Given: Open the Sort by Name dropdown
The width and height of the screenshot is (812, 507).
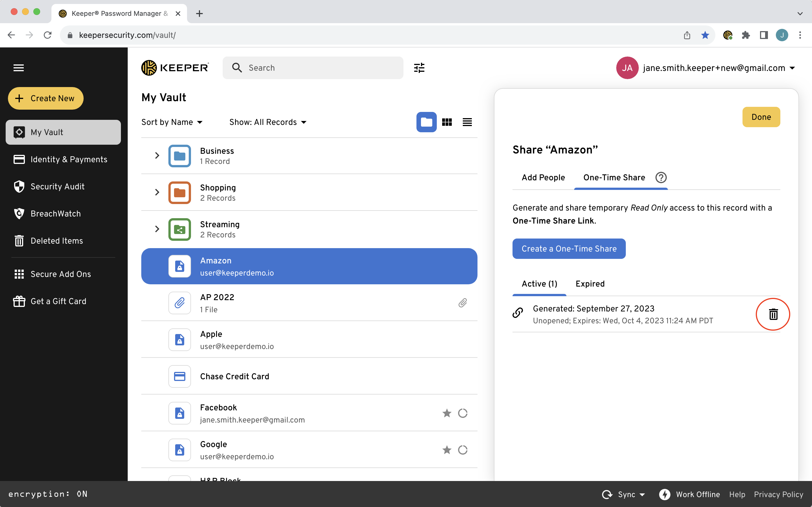Looking at the screenshot, I should pos(172,122).
